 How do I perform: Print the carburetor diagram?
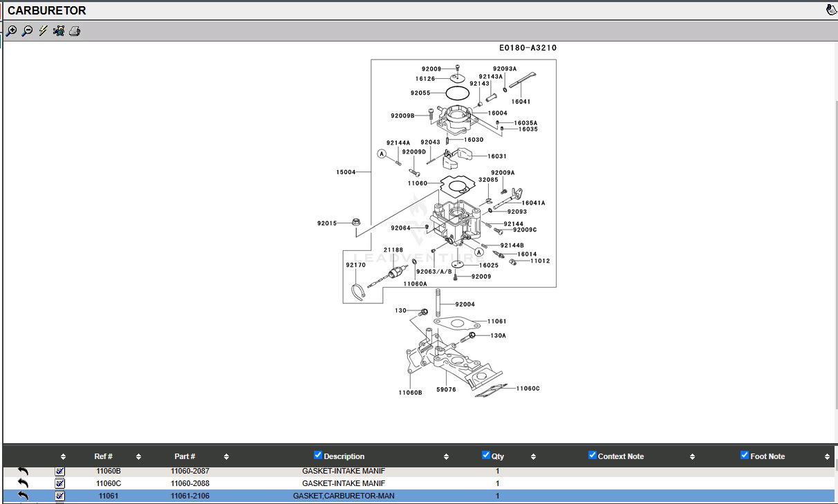click(75, 31)
